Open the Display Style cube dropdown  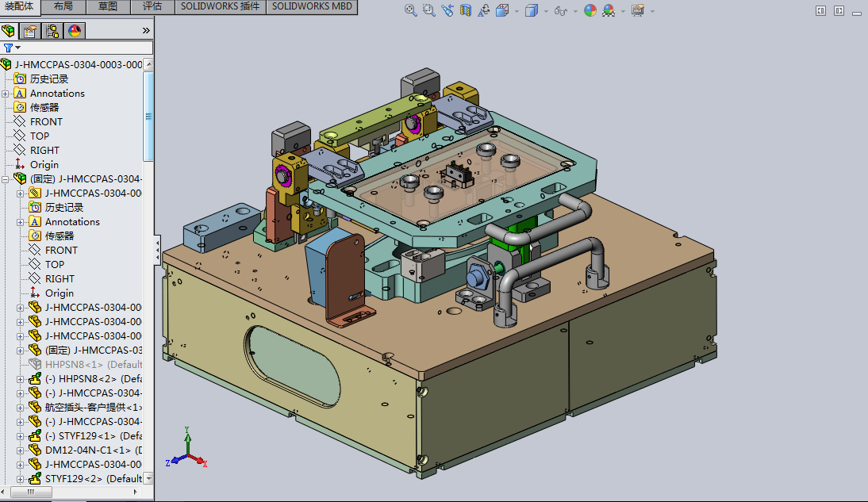(x=532, y=10)
